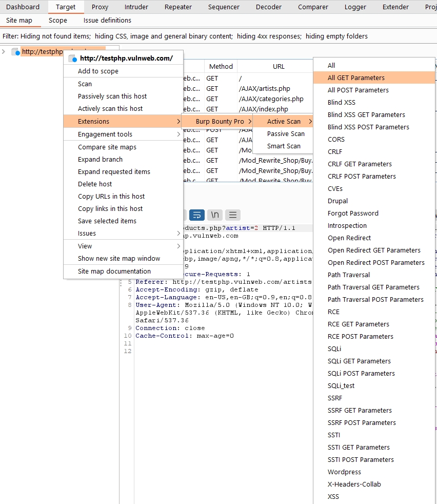This screenshot has width=437, height=504.
Task: Select All GET Parameters scan profile
Action: click(356, 78)
